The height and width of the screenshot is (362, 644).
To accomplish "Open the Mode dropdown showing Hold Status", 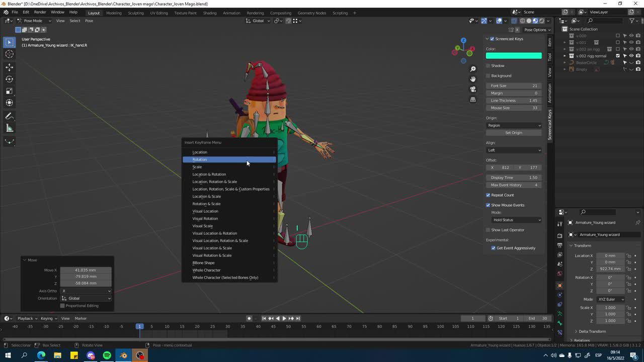I will (516, 220).
